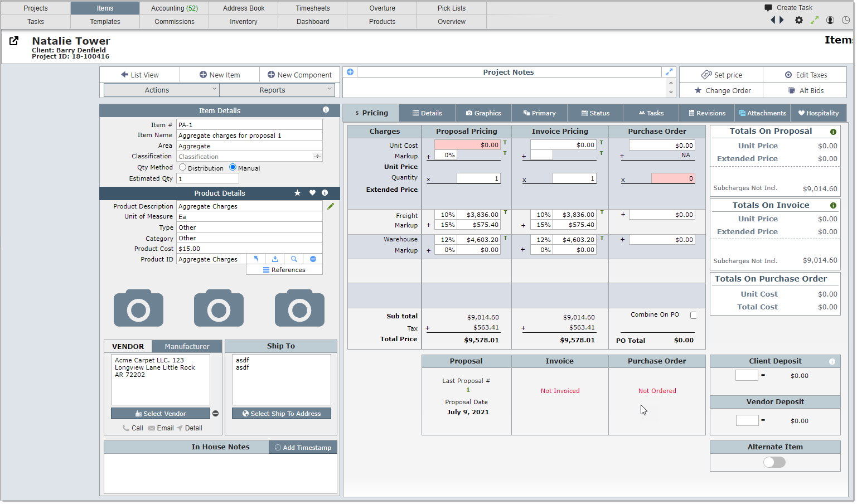
Task: Click the Estimated Qty input field
Action: [208, 178]
